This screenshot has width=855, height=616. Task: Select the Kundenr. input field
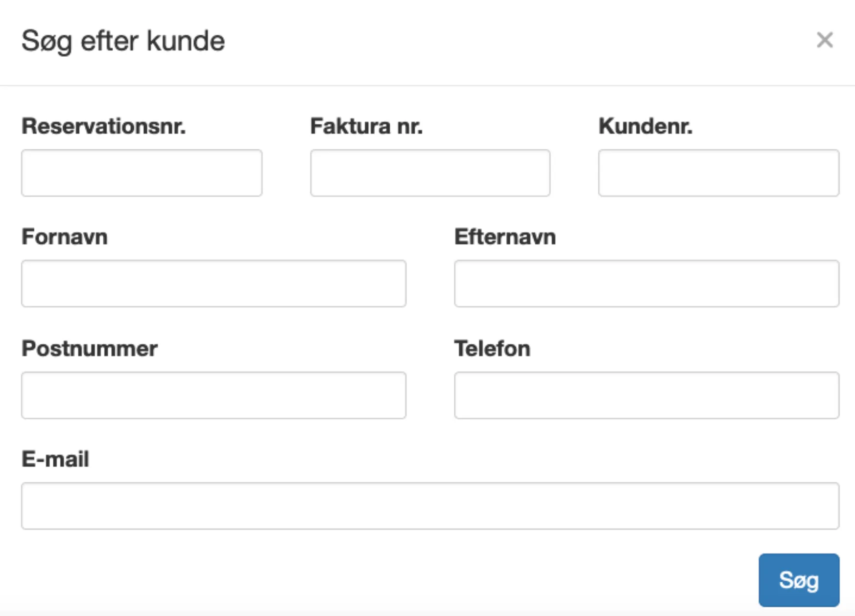click(718, 172)
